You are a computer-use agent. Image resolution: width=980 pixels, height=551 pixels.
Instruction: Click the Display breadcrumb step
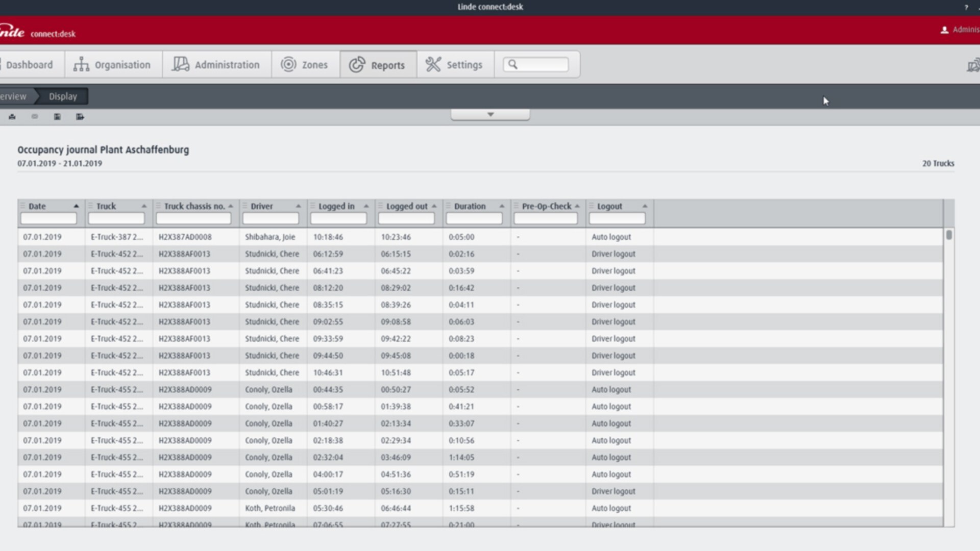click(x=63, y=96)
